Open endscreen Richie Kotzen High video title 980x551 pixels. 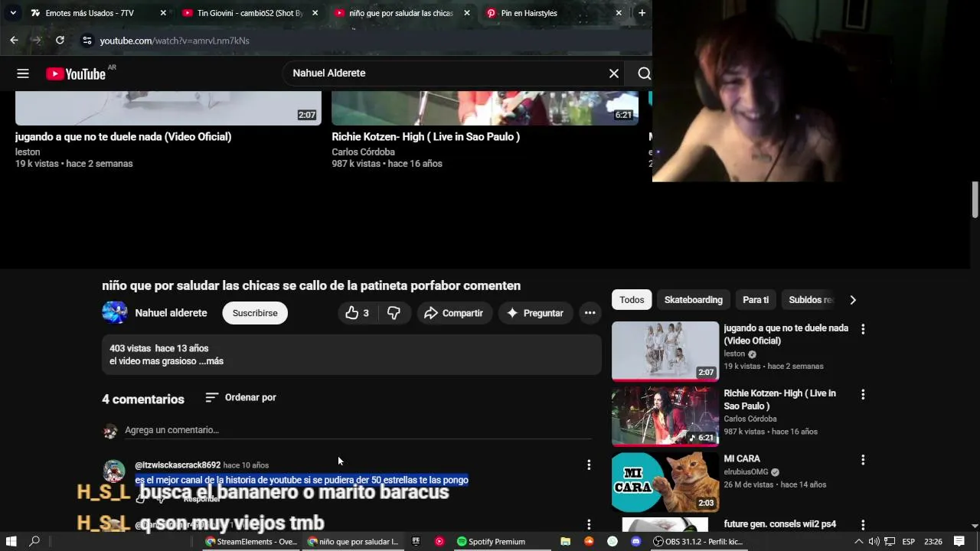426,137
